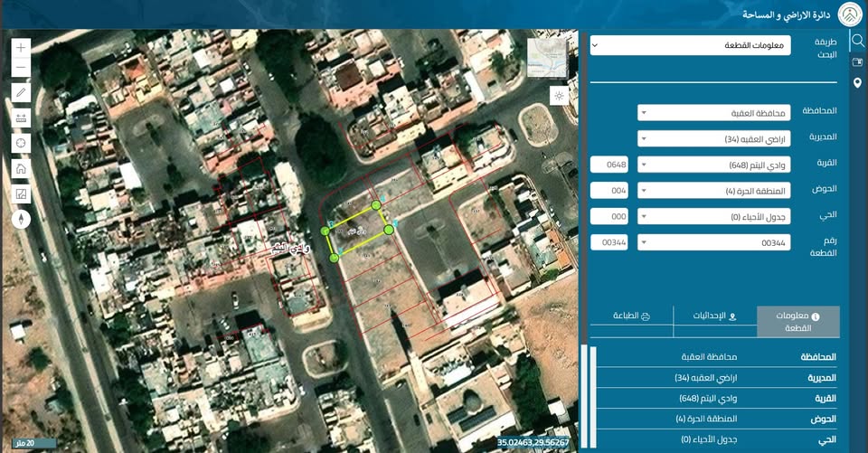Click the وادي اليتم map label
Screen dimensions: 868x453
[x=289, y=249]
